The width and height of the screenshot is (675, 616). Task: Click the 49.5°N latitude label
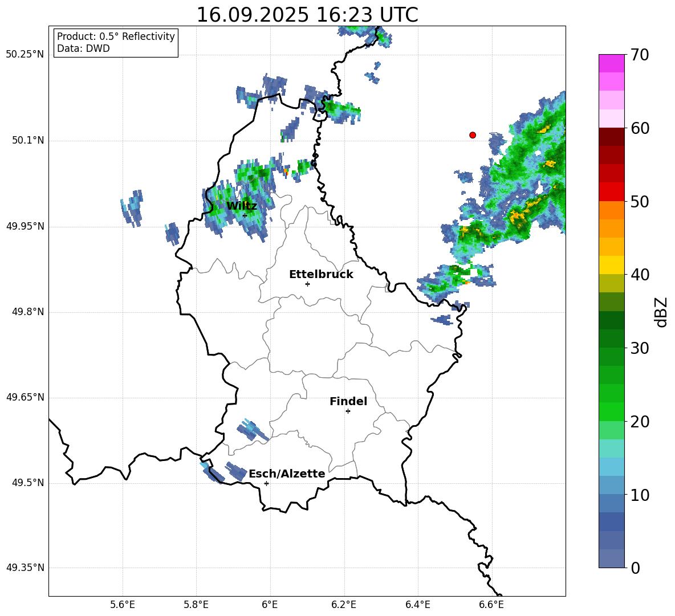(x=28, y=483)
